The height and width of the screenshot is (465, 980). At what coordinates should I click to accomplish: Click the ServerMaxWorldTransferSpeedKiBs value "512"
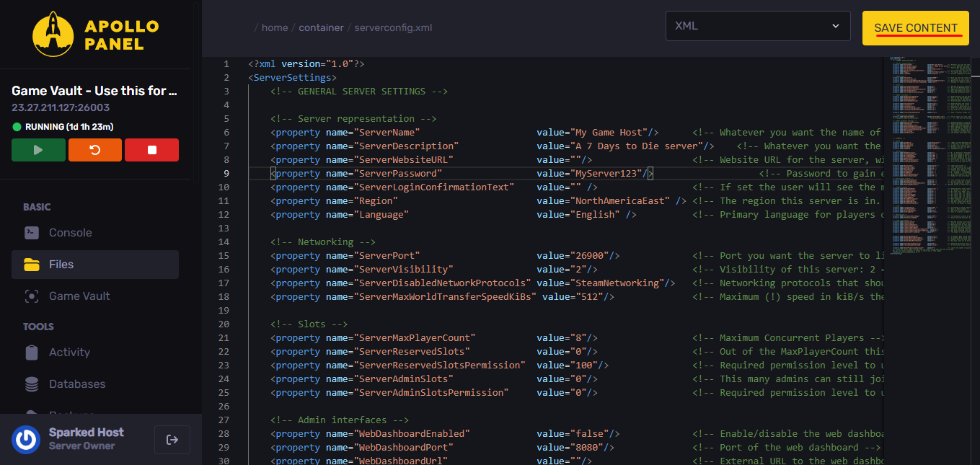[590, 297]
